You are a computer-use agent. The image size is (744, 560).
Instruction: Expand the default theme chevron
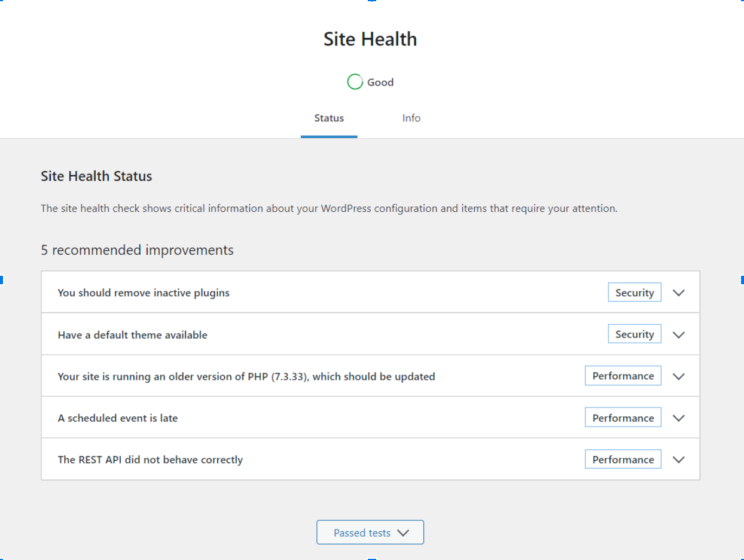678,334
